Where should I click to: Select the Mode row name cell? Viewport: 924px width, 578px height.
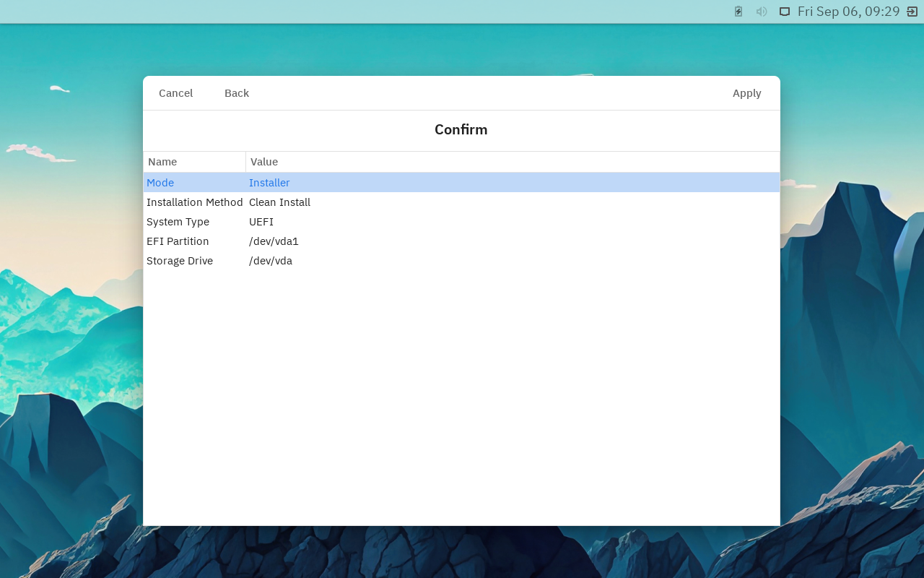coord(160,183)
